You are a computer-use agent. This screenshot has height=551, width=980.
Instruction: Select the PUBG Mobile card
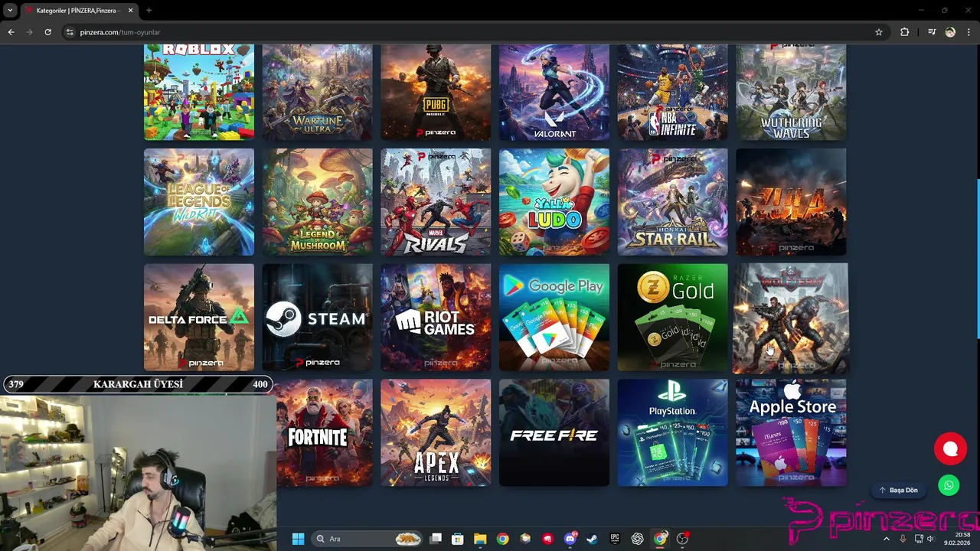point(436,92)
